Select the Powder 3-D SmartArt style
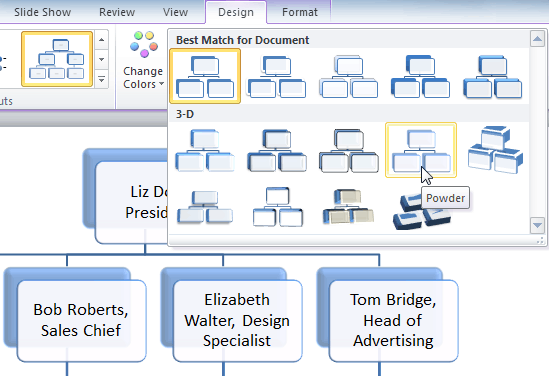The image size is (549, 376). (421, 150)
